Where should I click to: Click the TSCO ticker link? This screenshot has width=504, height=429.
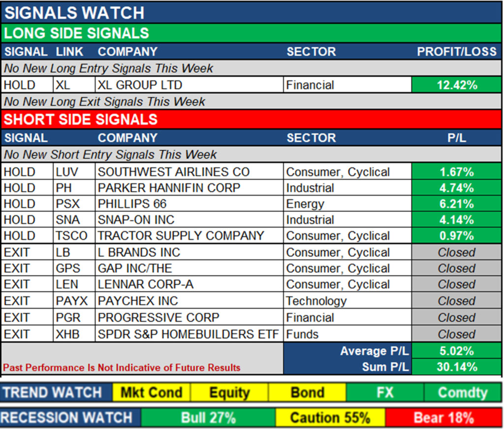[71, 236]
